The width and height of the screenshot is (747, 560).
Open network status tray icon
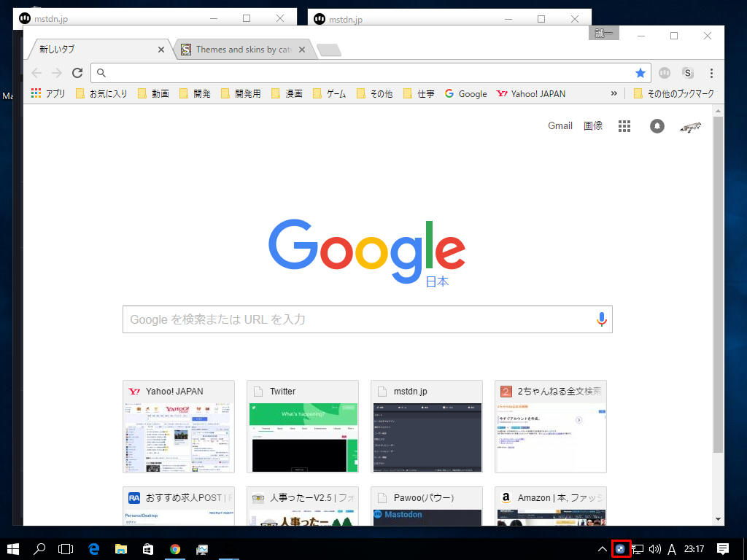point(638,549)
